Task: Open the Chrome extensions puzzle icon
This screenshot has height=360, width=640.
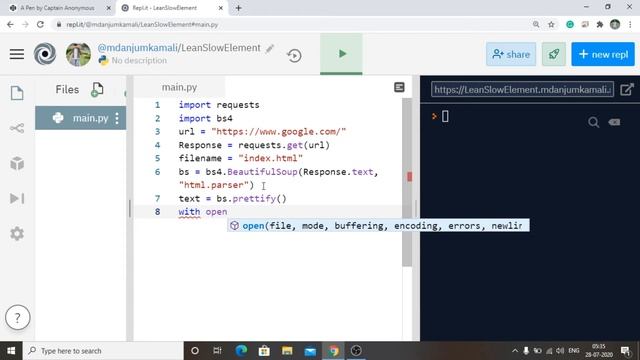Action: 600,24
